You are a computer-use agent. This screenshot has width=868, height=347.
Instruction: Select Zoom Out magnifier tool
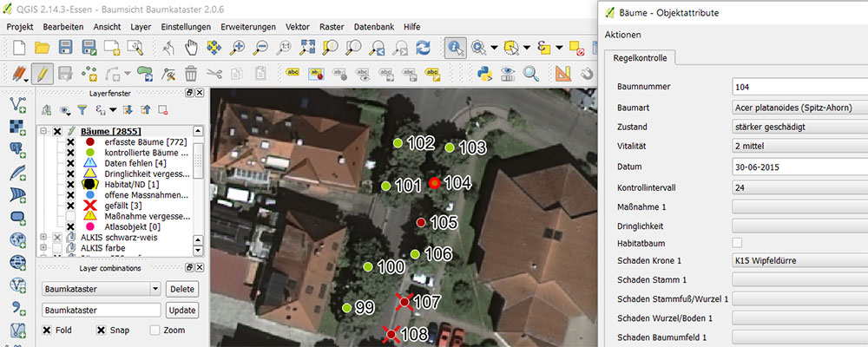pos(260,48)
